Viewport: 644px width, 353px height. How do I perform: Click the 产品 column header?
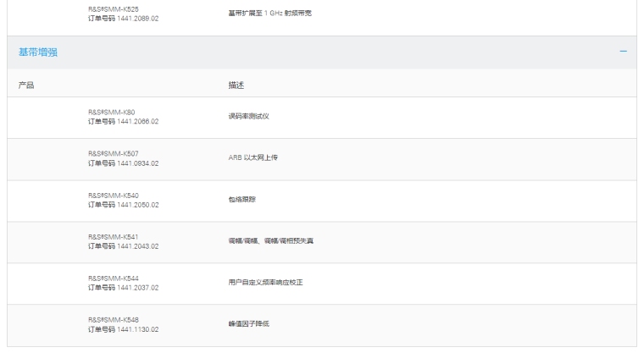[x=26, y=85]
